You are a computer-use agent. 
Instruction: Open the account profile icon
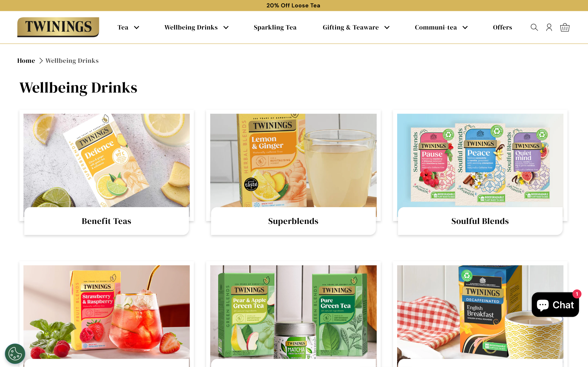(x=549, y=27)
